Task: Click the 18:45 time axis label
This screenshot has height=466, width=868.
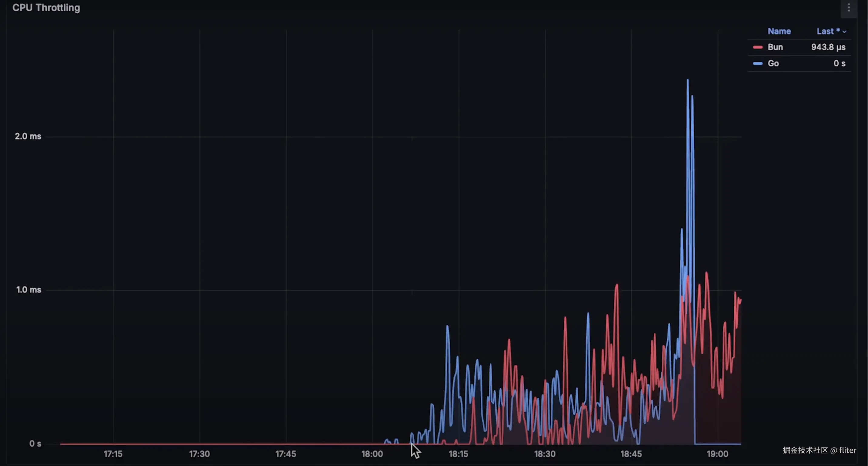Action: [631, 454]
